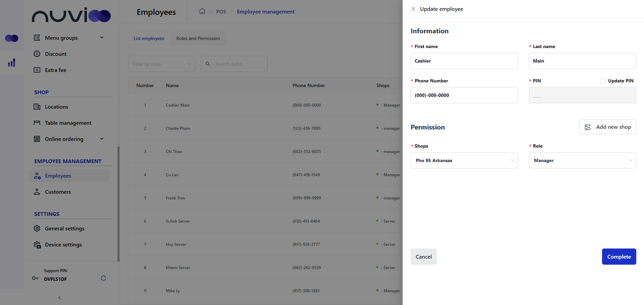Click Add new shop
Image resolution: width=644 pixels, height=305 pixels.
pyautogui.click(x=607, y=127)
